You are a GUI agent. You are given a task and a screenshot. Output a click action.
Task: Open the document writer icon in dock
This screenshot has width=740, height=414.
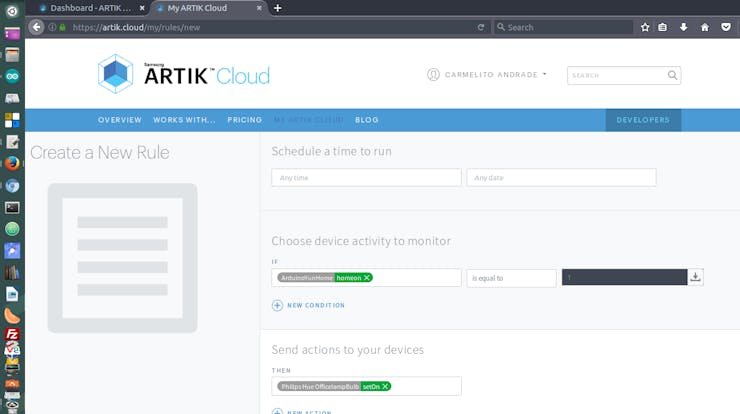[12, 294]
